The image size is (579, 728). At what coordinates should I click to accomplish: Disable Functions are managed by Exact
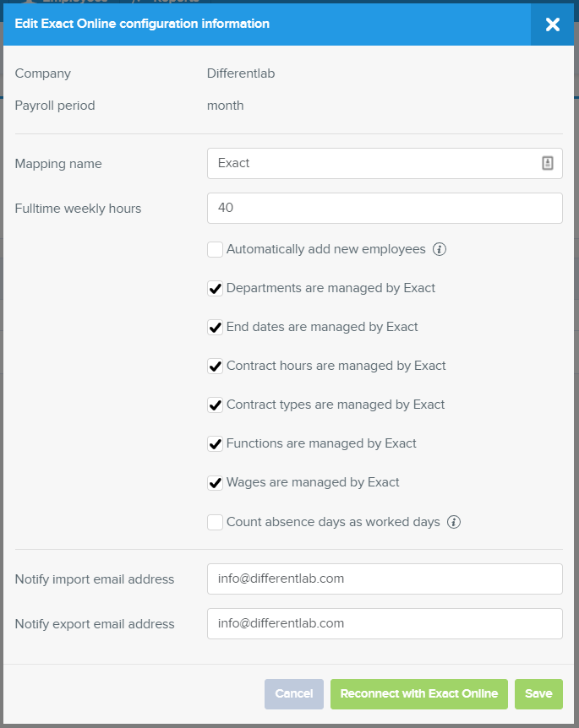[x=215, y=444]
